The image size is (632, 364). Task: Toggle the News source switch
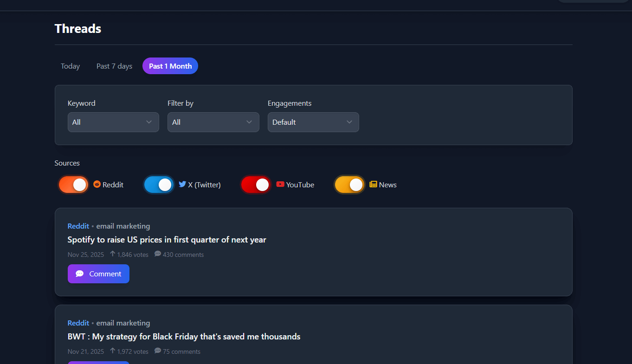[x=349, y=185]
